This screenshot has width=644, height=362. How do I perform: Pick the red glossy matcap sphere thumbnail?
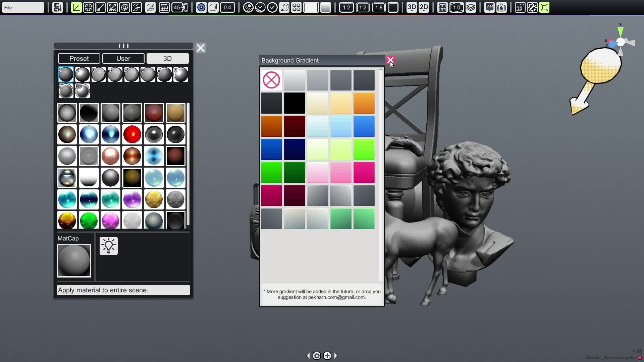tap(132, 134)
